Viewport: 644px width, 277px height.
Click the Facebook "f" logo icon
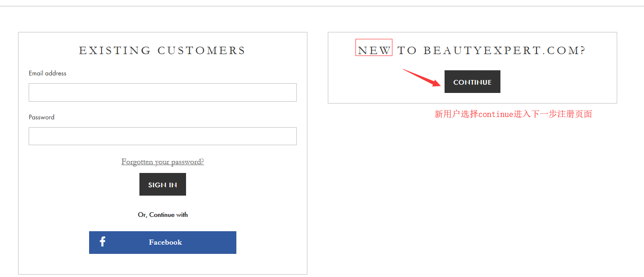tap(102, 241)
